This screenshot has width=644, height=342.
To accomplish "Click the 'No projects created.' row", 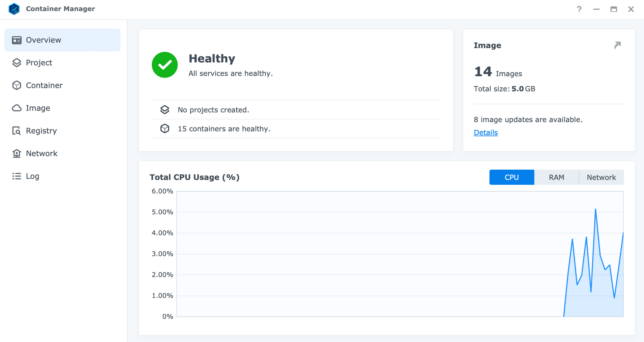I will pyautogui.click(x=296, y=110).
